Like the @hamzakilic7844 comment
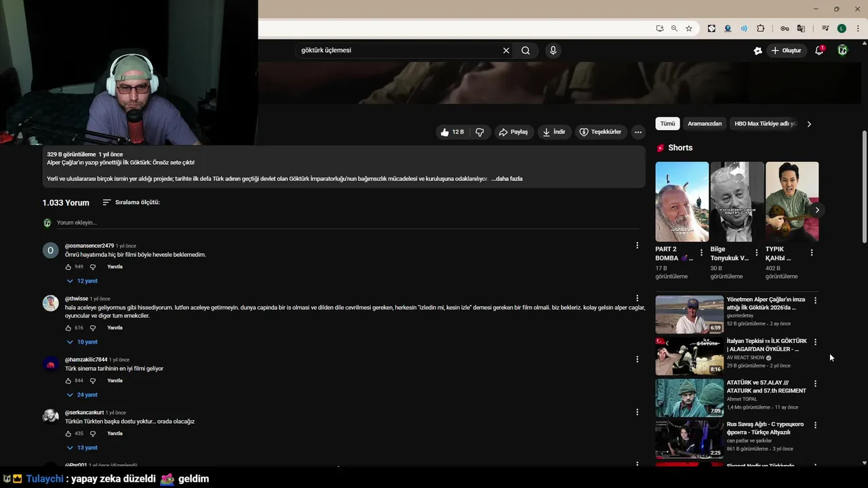868x488 pixels. [x=68, y=381]
